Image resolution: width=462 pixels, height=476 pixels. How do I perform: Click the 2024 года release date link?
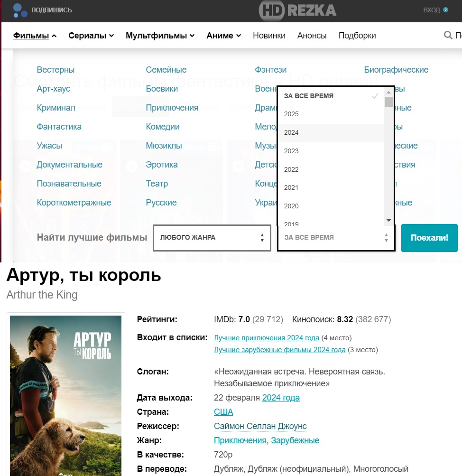pos(281,398)
